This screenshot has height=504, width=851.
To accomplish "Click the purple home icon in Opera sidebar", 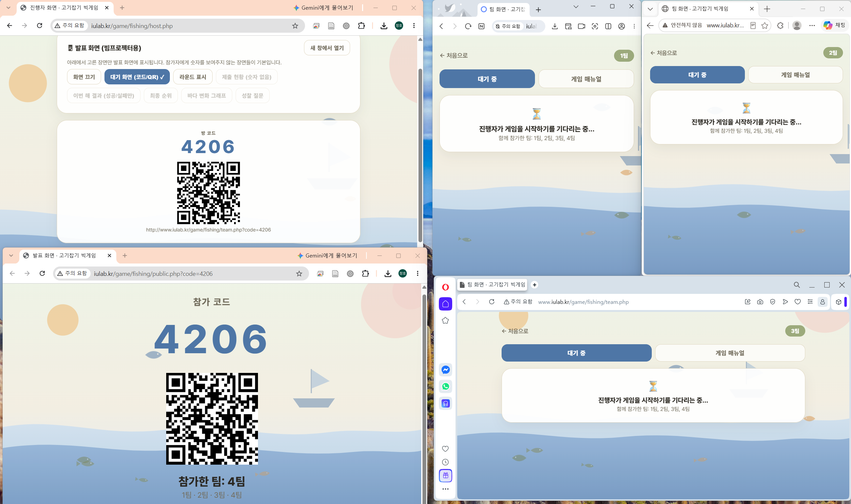I will coord(446,304).
